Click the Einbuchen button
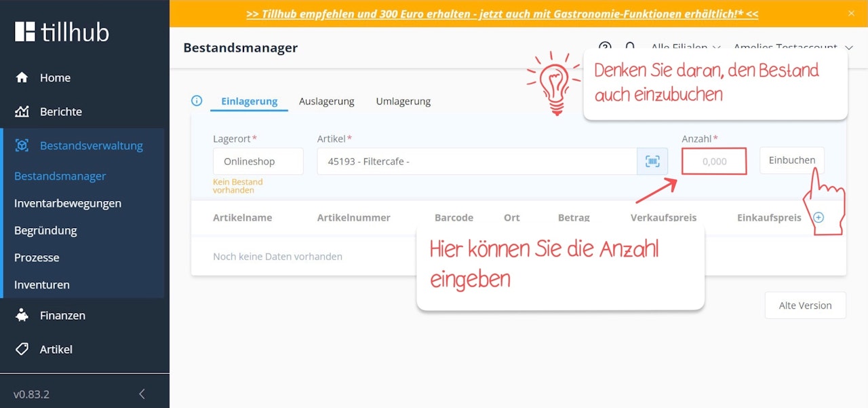 (x=791, y=160)
